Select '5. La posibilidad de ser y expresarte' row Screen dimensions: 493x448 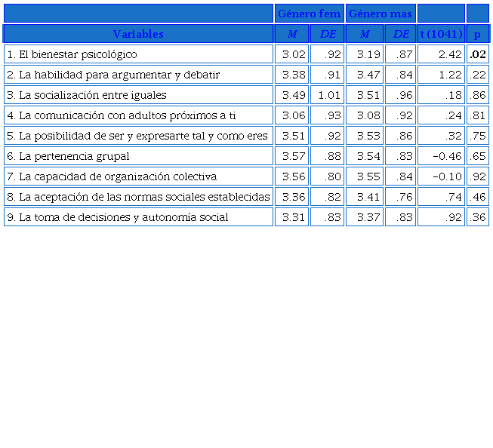[x=138, y=136]
